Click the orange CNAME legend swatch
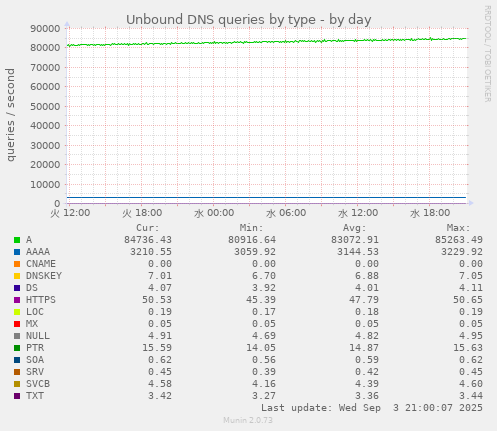Viewport: 497px width, 431px height. coord(17,264)
